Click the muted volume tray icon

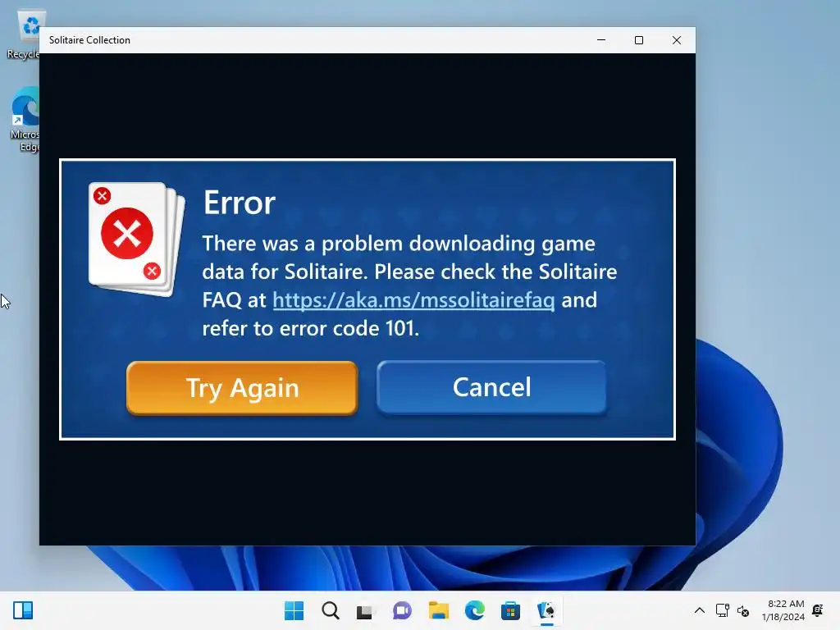pos(743,610)
